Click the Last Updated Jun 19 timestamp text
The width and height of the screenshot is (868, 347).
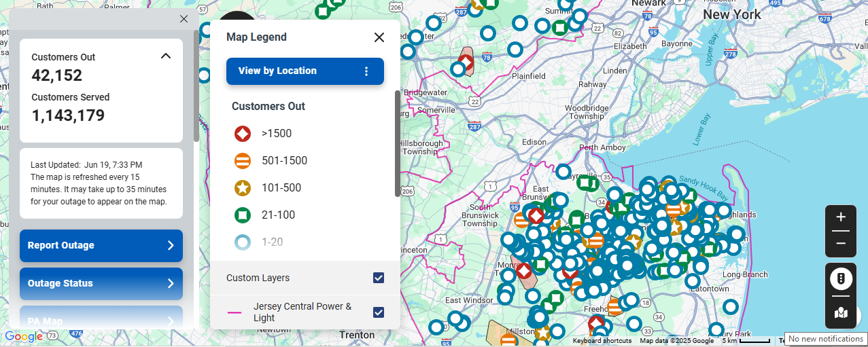coord(86,165)
